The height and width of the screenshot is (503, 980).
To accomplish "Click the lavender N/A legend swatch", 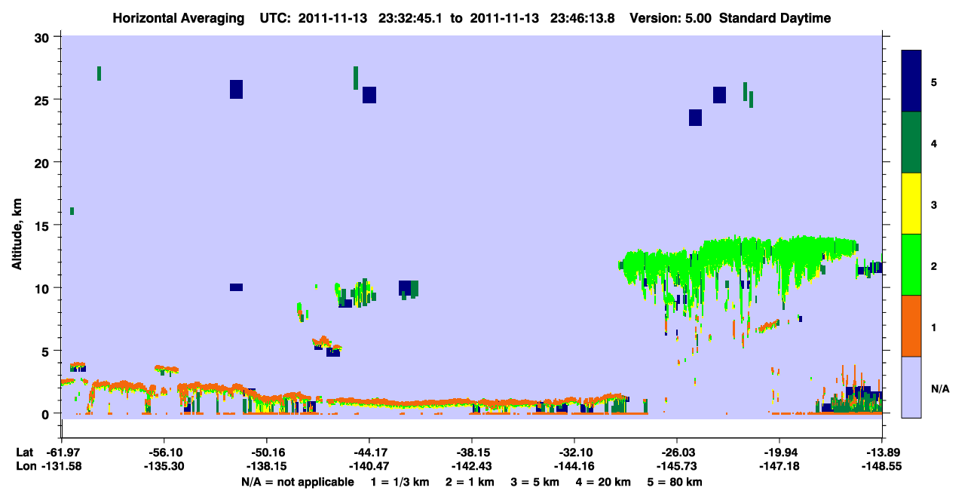I will coord(911,387).
